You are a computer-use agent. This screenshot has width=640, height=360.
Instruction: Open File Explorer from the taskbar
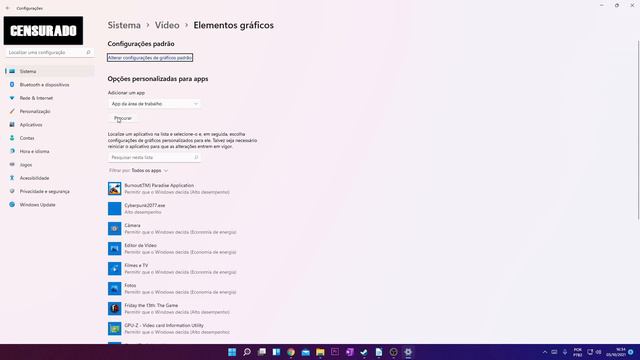coord(320,352)
